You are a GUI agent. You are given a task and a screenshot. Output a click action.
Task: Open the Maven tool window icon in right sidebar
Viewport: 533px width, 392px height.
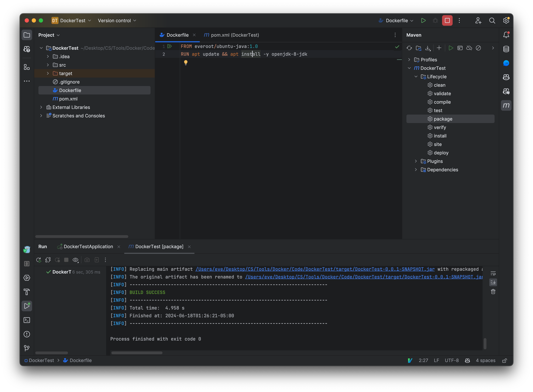506,105
